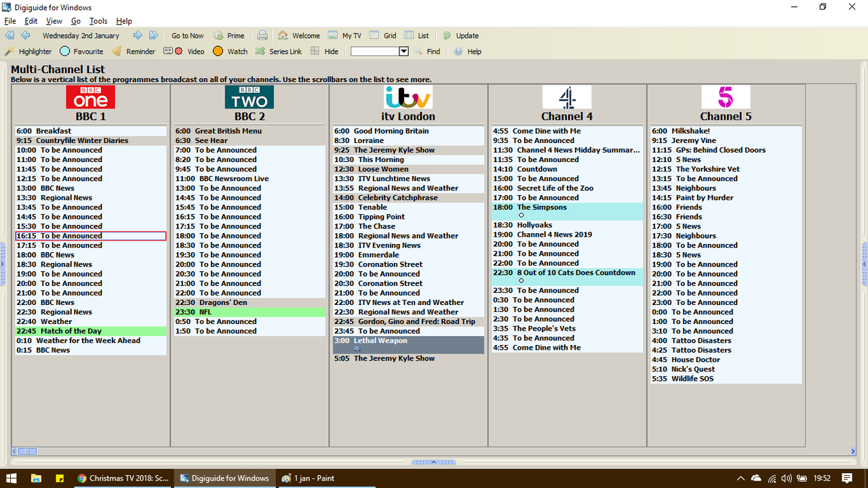Viewport: 868px width, 488px height.
Task: Click the Channel 5 logo
Action: tap(726, 97)
